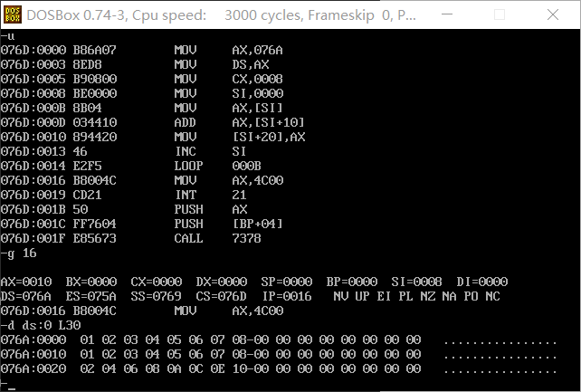Click the DOSBox icon in the title bar
The image size is (581, 392).
tap(13, 14)
